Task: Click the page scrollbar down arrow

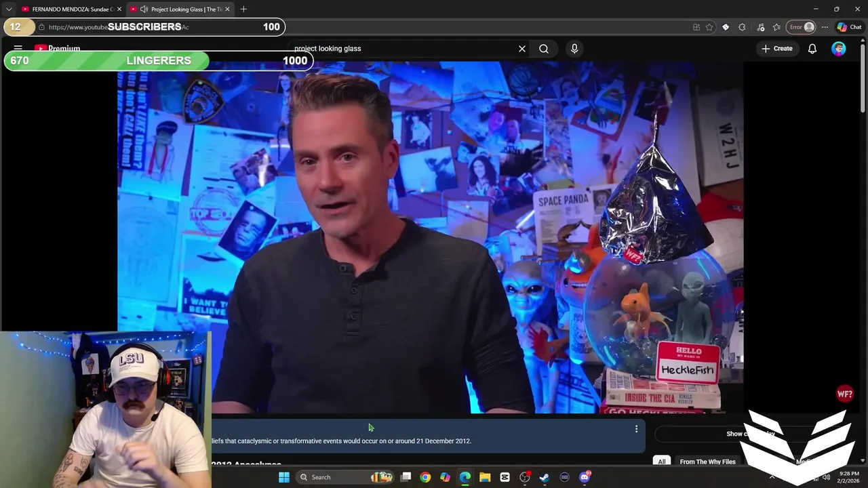Action: 863,462
